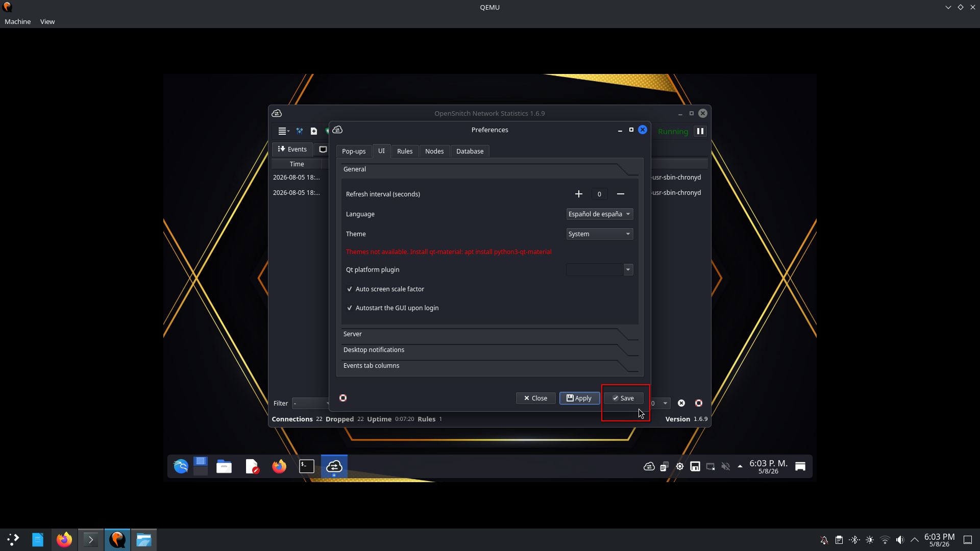Image resolution: width=980 pixels, height=551 pixels.
Task: Open the Nodes tab icon next to Events
Action: 323,149
